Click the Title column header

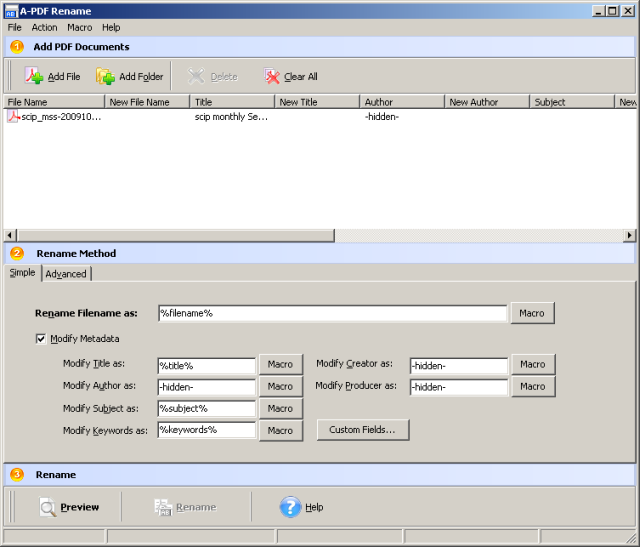coord(232,102)
